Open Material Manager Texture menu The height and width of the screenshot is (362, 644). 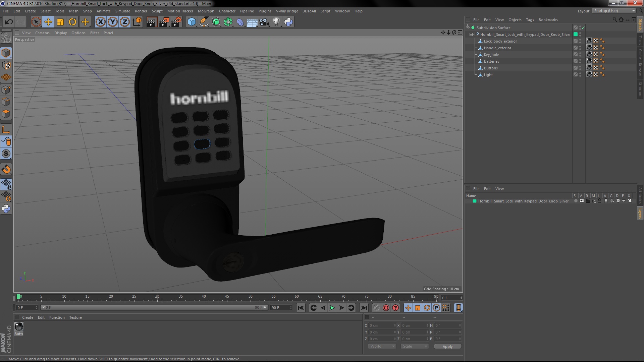[75, 317]
